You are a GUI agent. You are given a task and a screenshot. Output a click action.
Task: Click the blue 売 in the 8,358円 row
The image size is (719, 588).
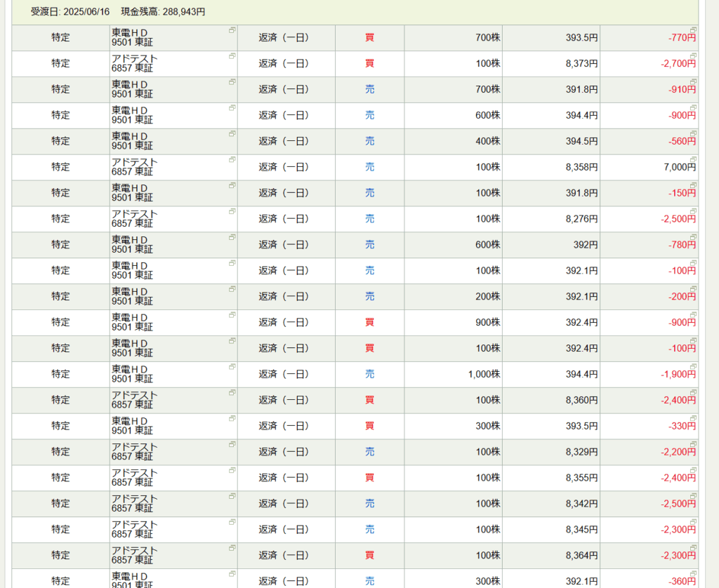coord(369,167)
